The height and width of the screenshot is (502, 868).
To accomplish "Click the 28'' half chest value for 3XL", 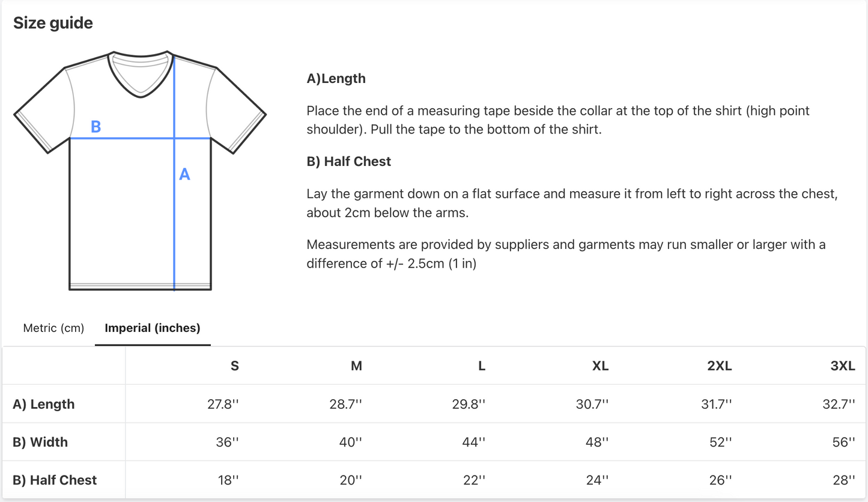I will point(844,480).
